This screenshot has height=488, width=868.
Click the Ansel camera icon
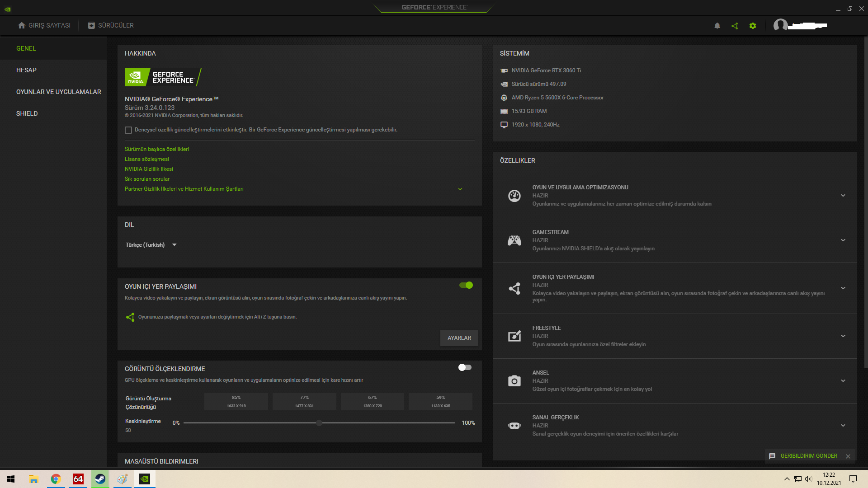(514, 381)
